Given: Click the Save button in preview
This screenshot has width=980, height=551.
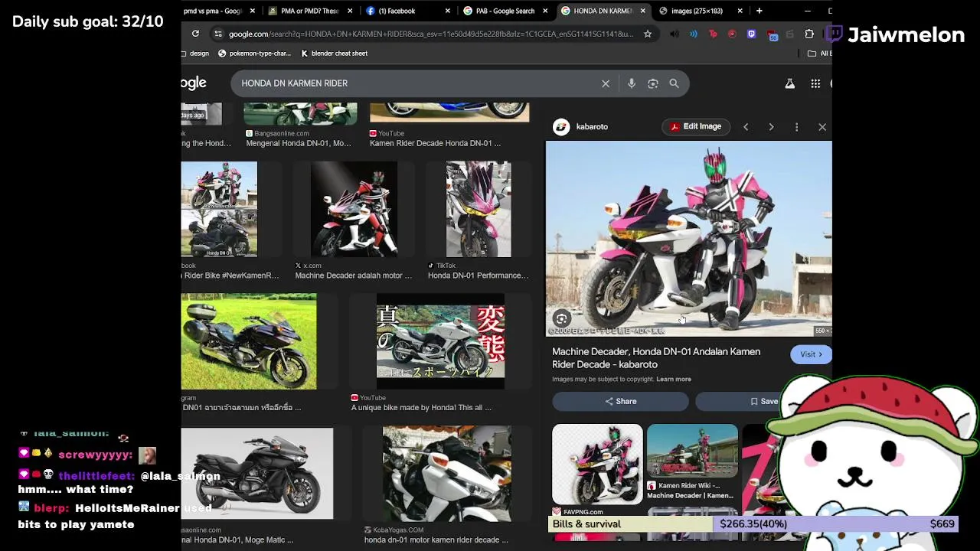Looking at the screenshot, I should pyautogui.click(x=763, y=401).
